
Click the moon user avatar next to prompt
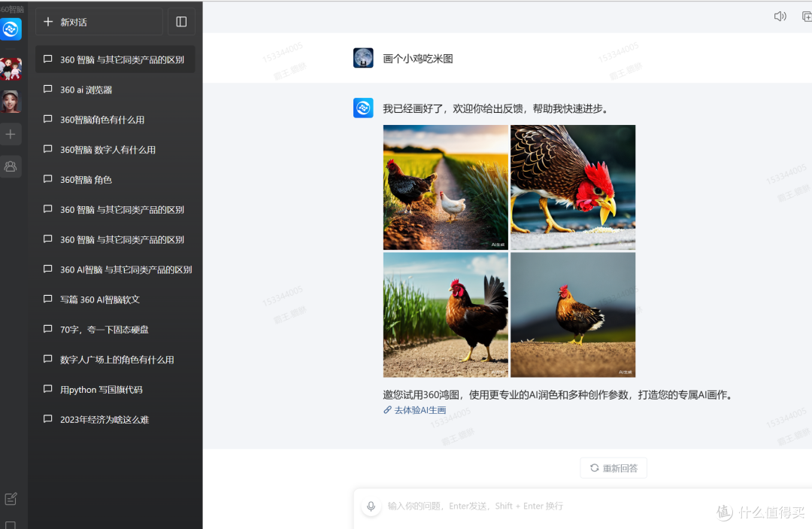363,58
